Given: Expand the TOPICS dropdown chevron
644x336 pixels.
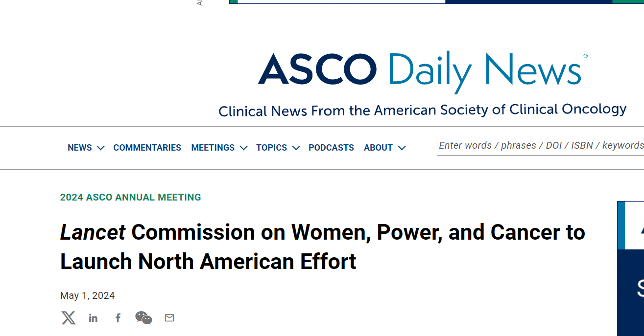Looking at the screenshot, I should [296, 148].
